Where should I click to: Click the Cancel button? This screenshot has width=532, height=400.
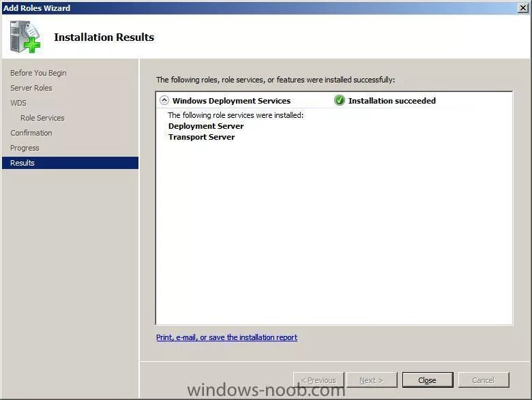click(484, 380)
